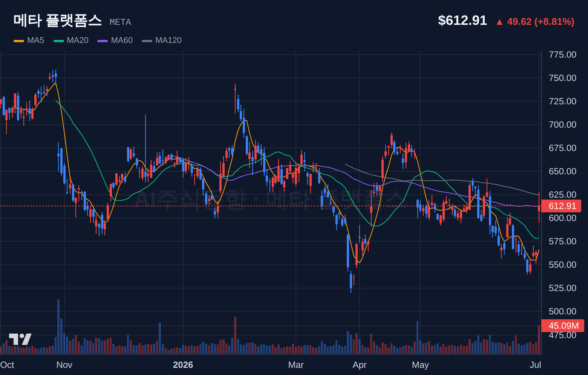Select the Apr time axis label

(x=360, y=365)
